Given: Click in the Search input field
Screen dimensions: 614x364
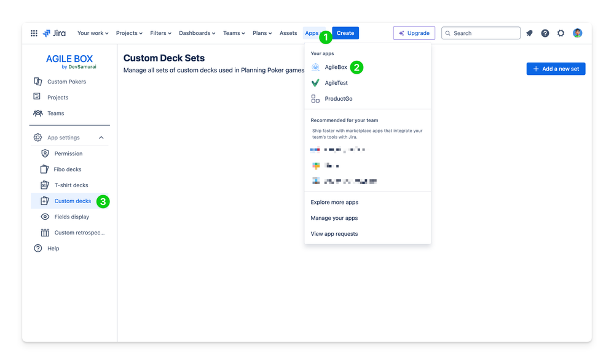Looking at the screenshot, I should [x=481, y=33].
